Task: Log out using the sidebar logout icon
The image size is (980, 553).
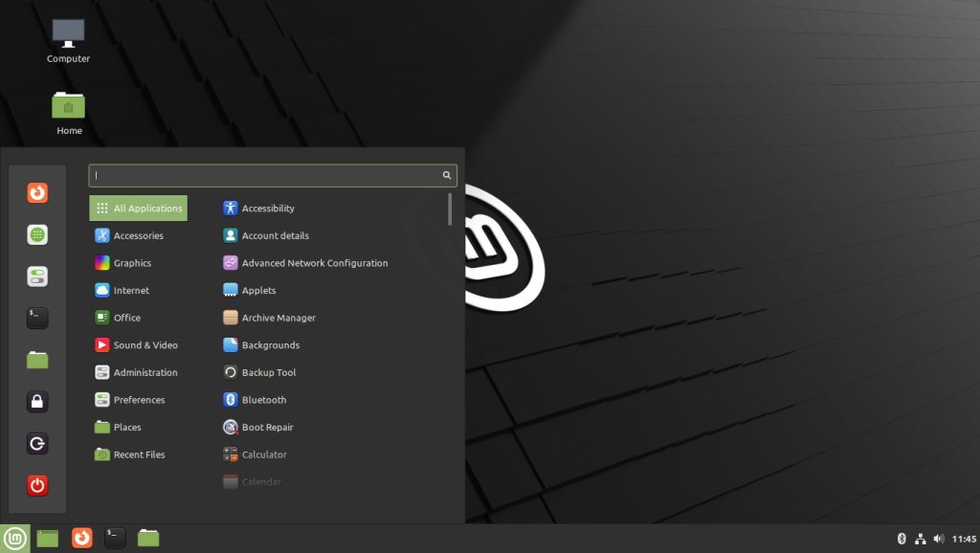Action: click(36, 443)
